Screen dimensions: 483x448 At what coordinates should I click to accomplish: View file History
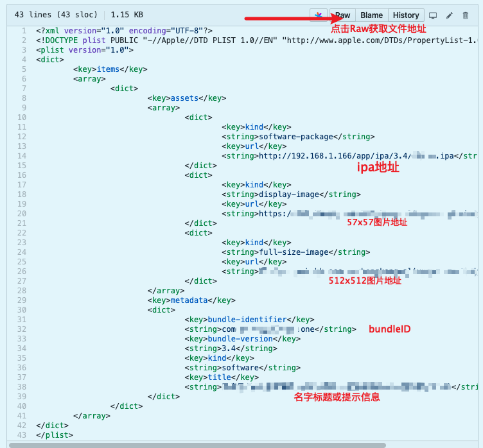[405, 15]
